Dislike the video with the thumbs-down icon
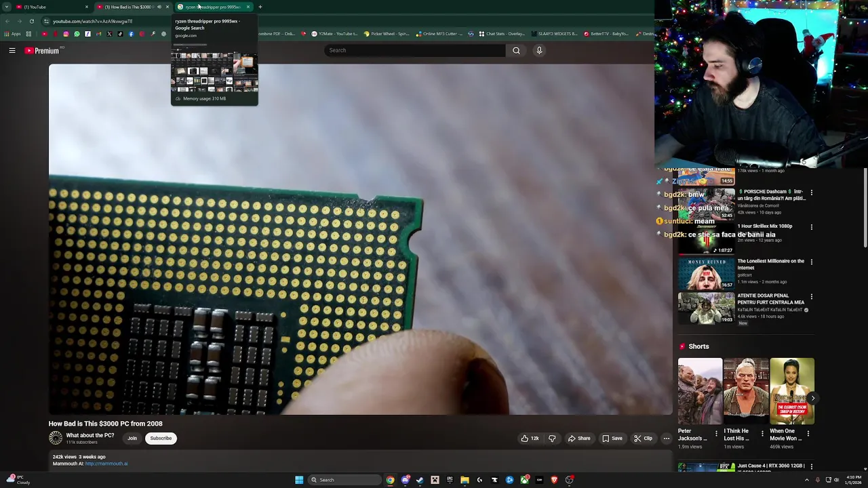 click(x=552, y=439)
